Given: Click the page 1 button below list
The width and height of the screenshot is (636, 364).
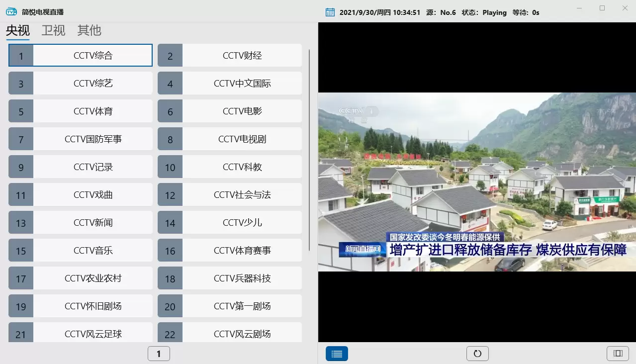Looking at the screenshot, I should coord(159,354).
